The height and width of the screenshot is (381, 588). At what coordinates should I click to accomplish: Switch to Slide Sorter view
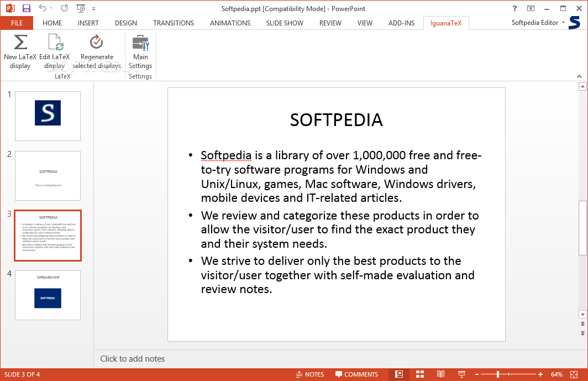[420, 374]
